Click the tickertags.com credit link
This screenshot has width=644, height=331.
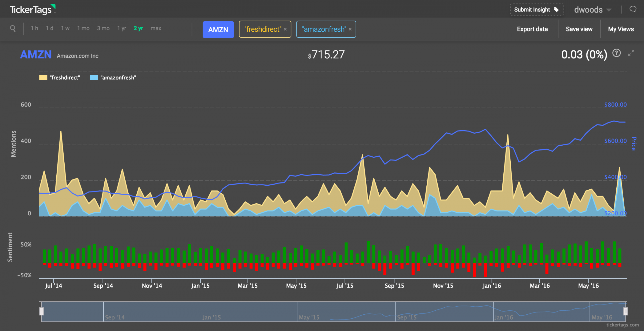coord(623,325)
